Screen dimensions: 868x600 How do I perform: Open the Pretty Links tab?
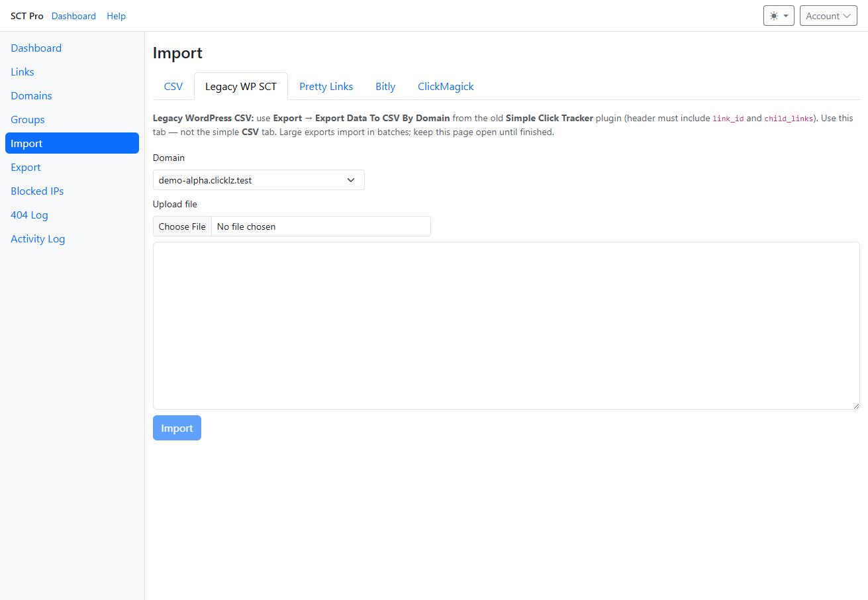coord(326,86)
